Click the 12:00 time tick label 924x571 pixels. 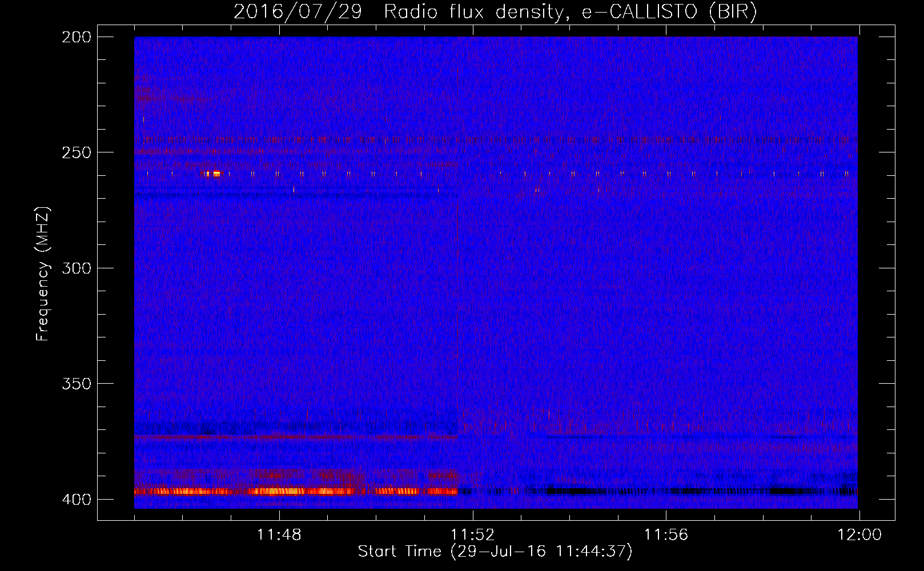point(859,535)
